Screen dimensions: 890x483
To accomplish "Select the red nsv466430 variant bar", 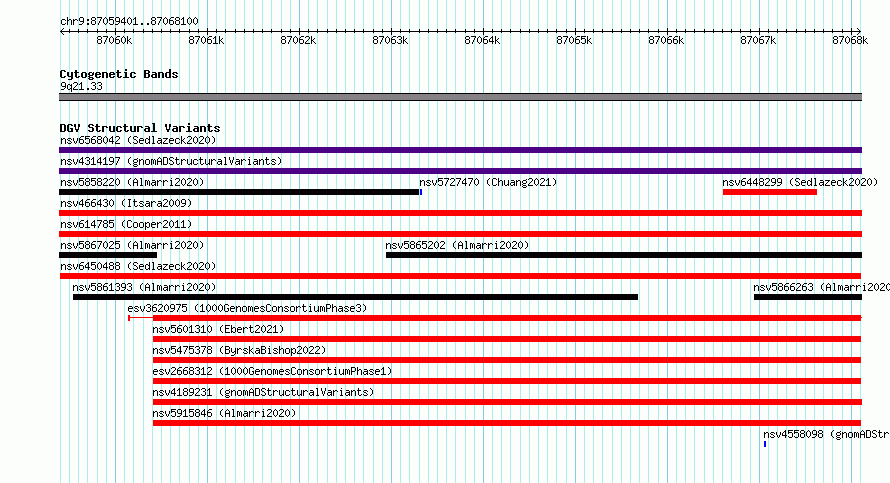I will pyautogui.click(x=460, y=213).
